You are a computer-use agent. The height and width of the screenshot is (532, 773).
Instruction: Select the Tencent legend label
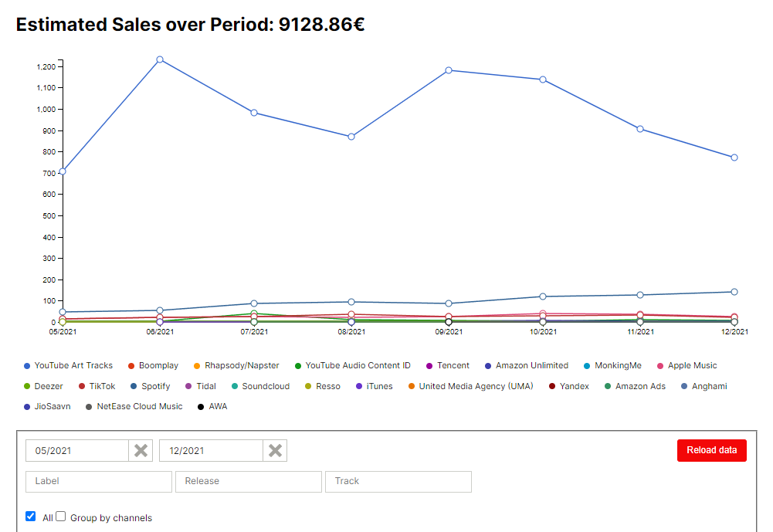click(453, 365)
